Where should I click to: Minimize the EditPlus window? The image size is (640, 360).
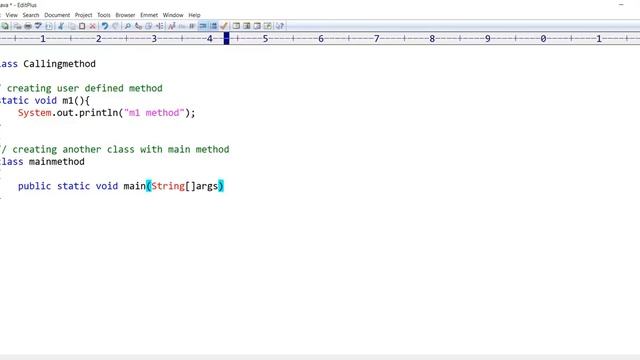coord(621,4)
